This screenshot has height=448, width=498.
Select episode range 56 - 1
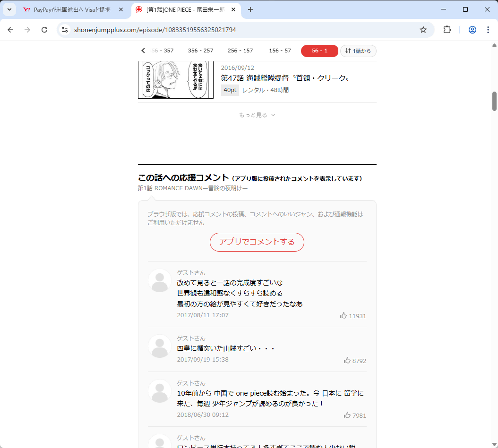click(319, 51)
